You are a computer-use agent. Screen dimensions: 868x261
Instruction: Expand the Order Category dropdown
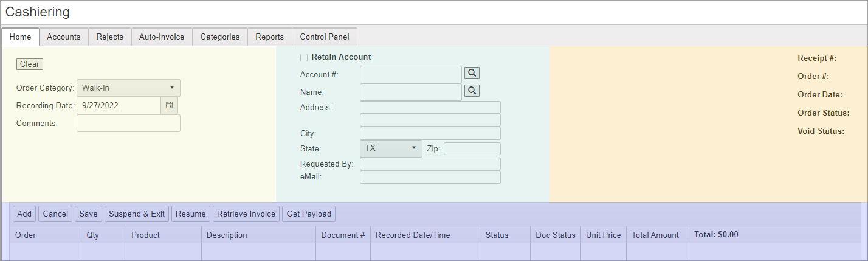128,88
